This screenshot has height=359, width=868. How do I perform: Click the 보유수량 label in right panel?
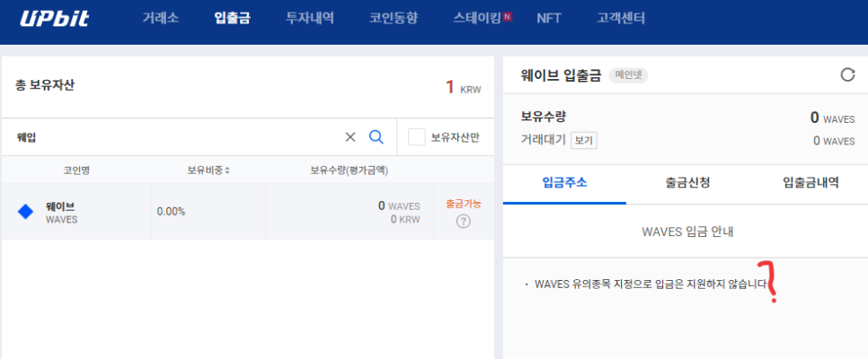click(543, 118)
